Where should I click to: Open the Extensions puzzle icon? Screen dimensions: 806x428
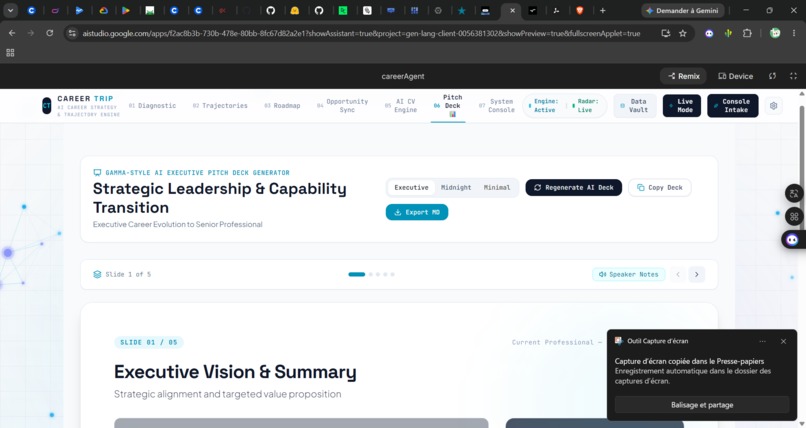[x=747, y=33]
